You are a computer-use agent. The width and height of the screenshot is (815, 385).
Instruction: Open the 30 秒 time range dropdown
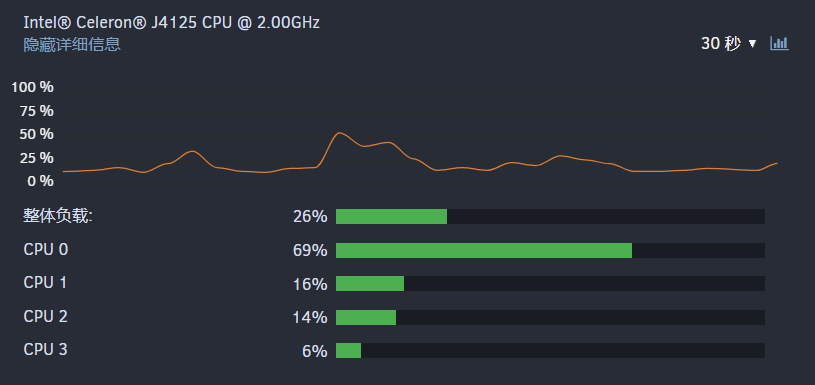tap(729, 44)
